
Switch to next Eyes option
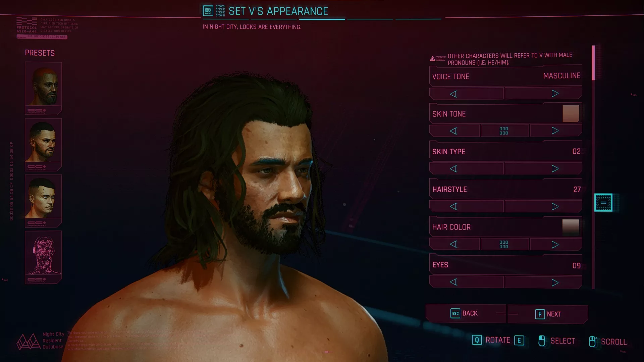[543, 282]
